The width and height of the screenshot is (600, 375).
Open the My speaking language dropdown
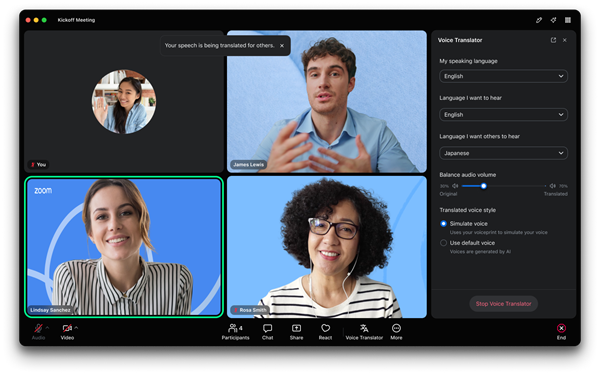tap(503, 76)
